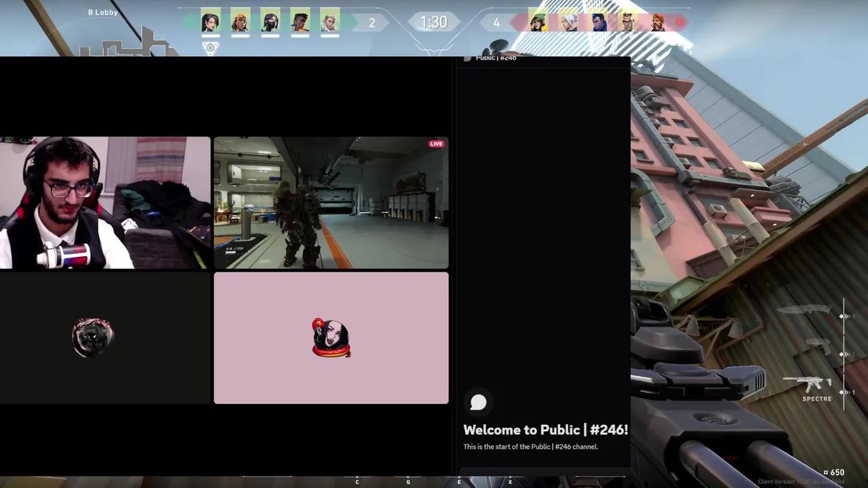Click the Welcome to Public | #246 heading

(x=545, y=430)
